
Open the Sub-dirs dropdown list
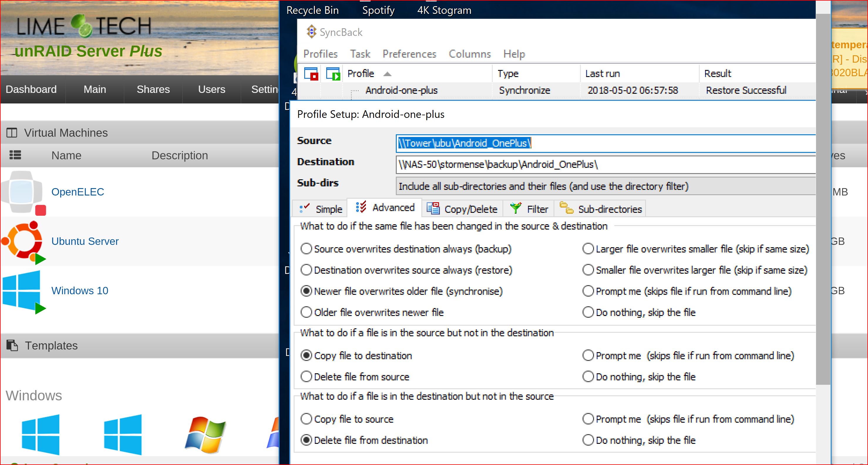pos(605,186)
